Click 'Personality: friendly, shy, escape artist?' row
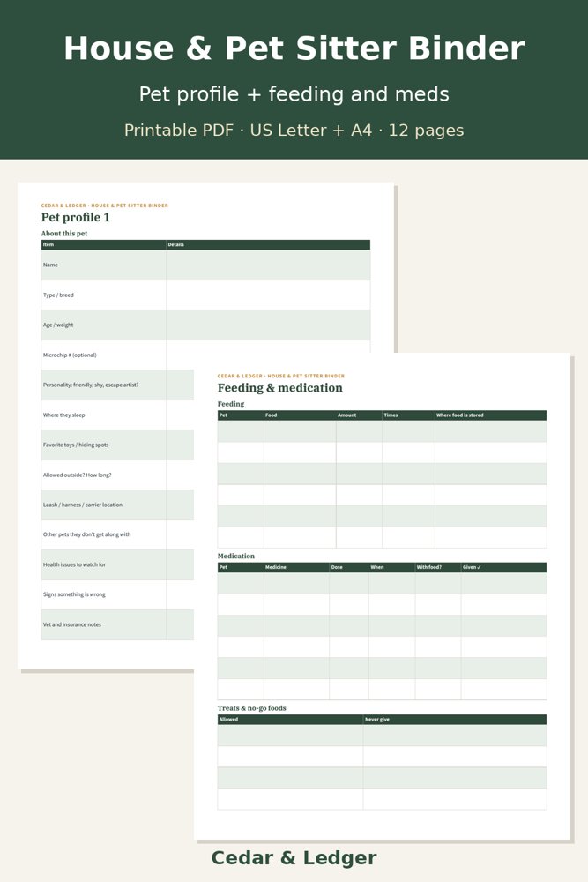 (117, 385)
